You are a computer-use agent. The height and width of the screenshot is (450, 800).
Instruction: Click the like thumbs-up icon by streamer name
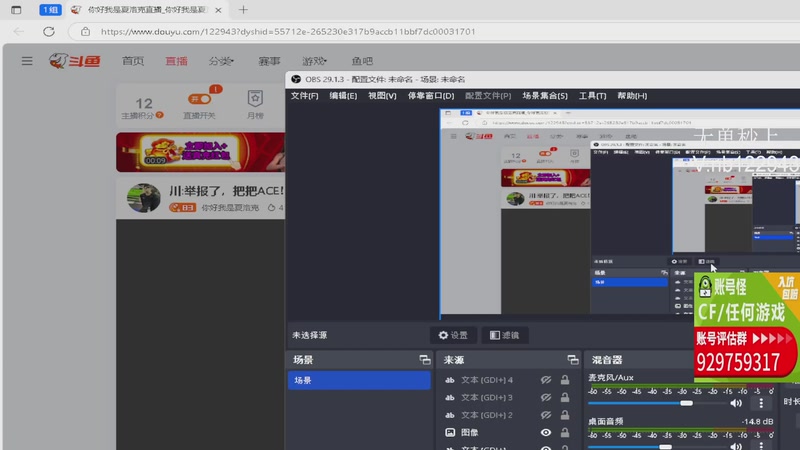271,207
